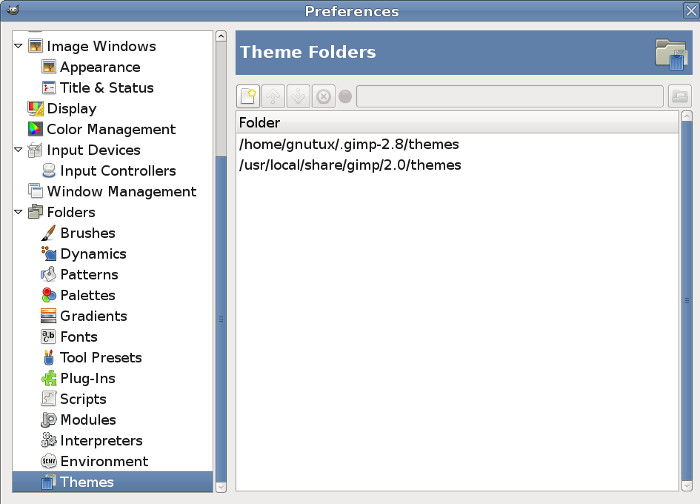The height and width of the screenshot is (504, 700).
Task: Click the Scripts icon
Action: 49,398
